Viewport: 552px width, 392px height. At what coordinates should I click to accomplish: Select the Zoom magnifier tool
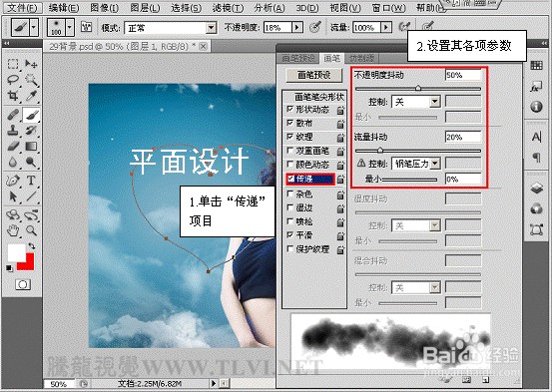click(31, 230)
